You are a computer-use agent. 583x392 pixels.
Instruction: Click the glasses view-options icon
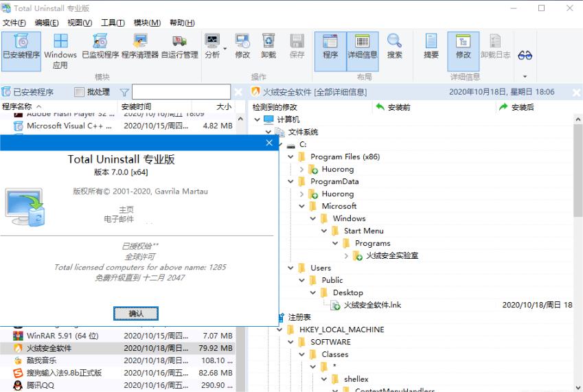525,56
